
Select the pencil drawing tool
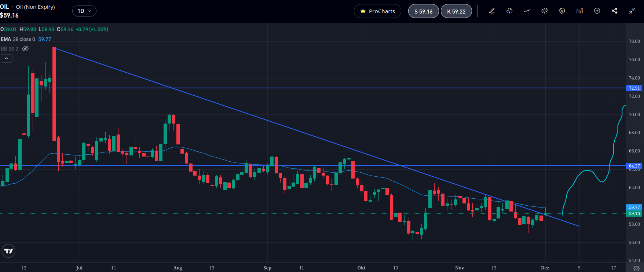[x=492, y=11]
